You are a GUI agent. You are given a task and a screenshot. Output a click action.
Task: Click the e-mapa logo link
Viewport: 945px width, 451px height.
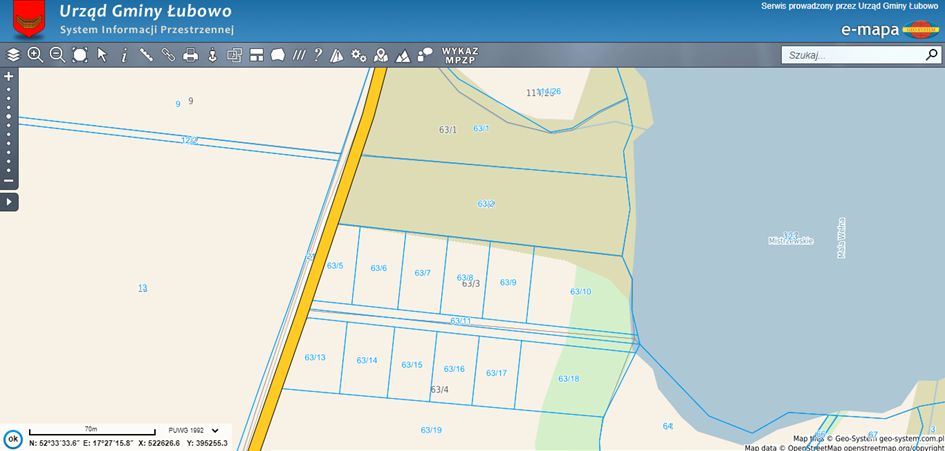(x=890, y=30)
